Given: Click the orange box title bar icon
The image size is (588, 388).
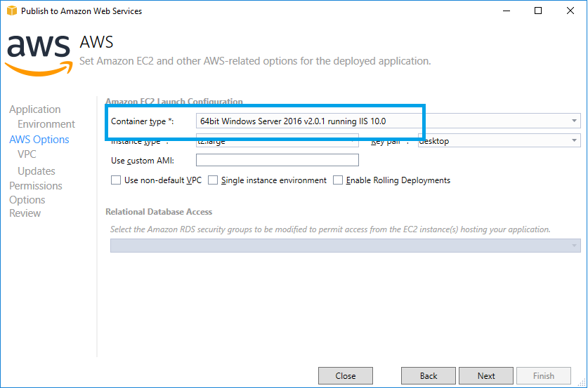Looking at the screenshot, I should 12,11.
